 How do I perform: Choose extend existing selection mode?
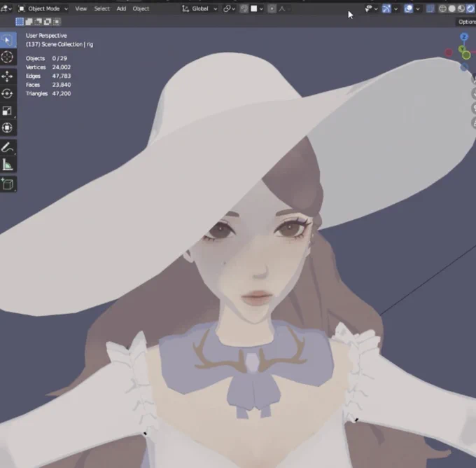[29, 22]
